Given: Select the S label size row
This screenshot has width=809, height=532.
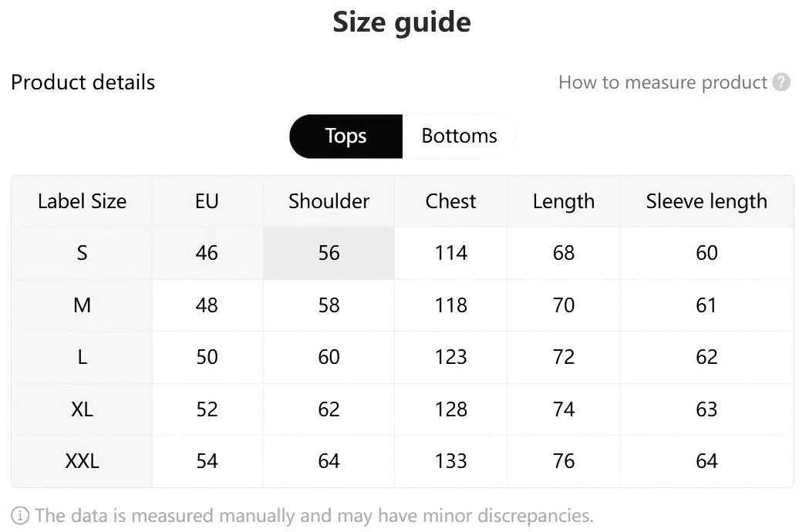Looking at the screenshot, I should (x=82, y=253).
